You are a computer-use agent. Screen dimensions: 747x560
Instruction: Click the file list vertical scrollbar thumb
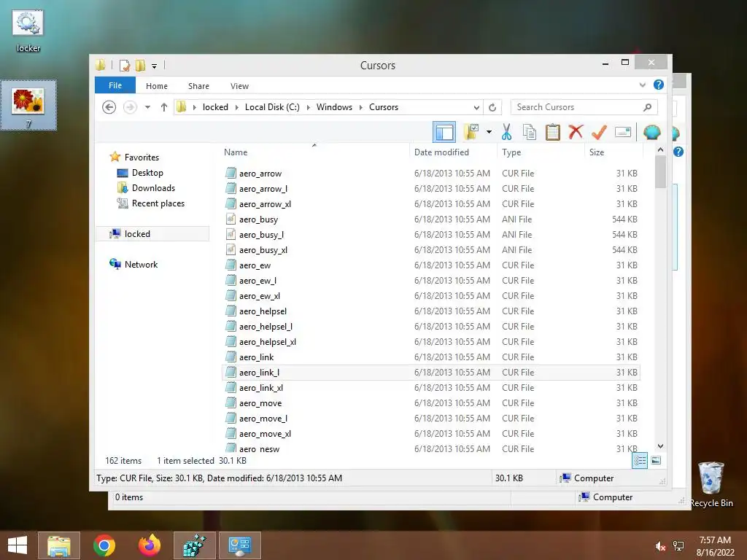pyautogui.click(x=660, y=171)
